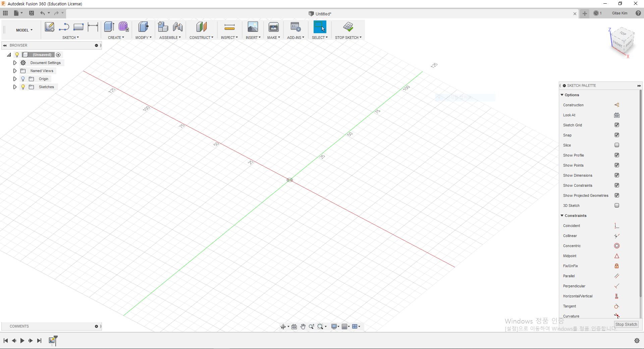The width and height of the screenshot is (644, 349).
Task: Click the Measure inspect icon
Action: point(229,27)
